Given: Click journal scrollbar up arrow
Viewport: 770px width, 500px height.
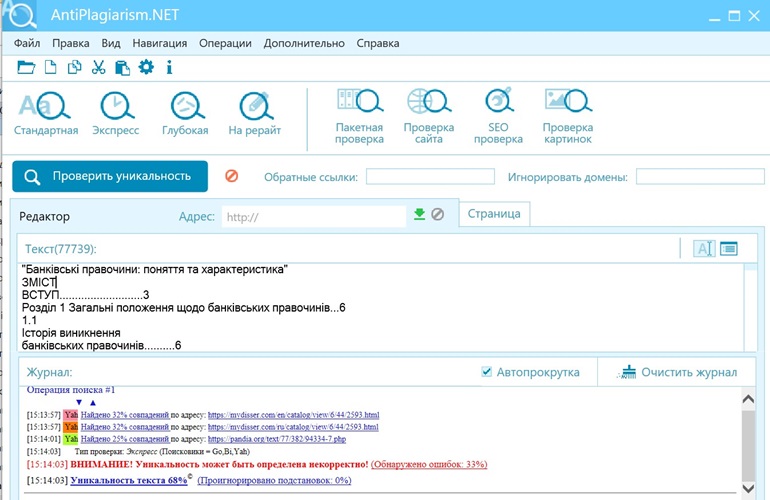Looking at the screenshot, I should pyautogui.click(x=748, y=399).
